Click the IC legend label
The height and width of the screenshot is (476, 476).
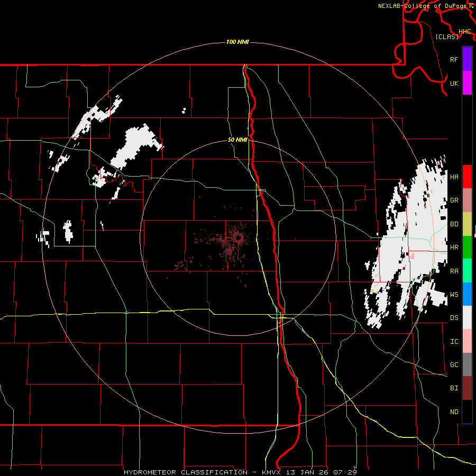click(454, 342)
